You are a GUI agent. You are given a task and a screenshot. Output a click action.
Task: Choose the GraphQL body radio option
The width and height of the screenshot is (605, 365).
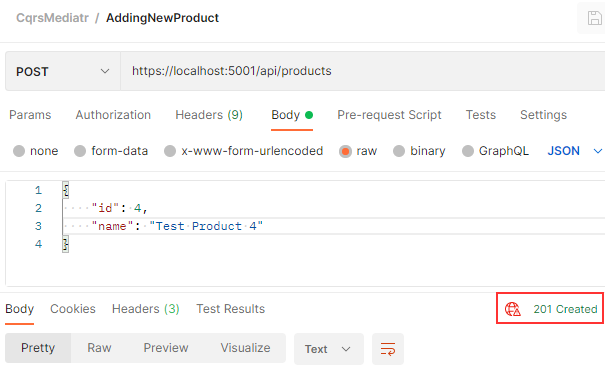tap(468, 151)
